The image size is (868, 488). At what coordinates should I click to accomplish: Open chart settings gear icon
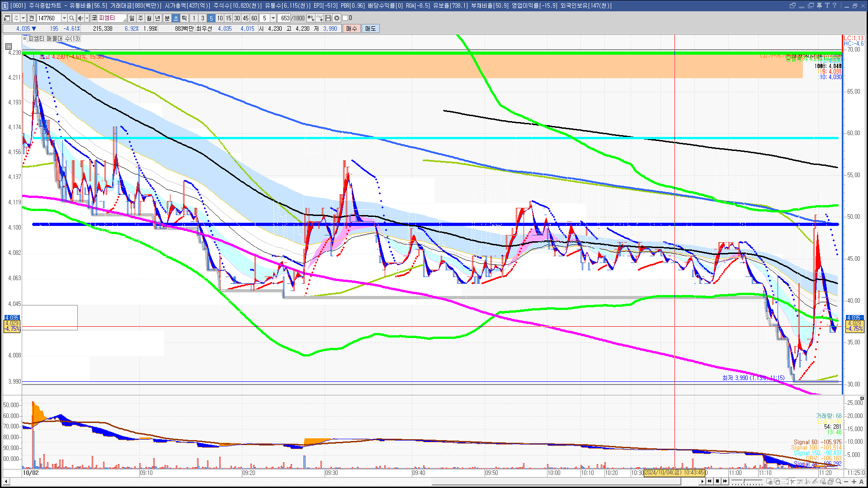(x=337, y=18)
